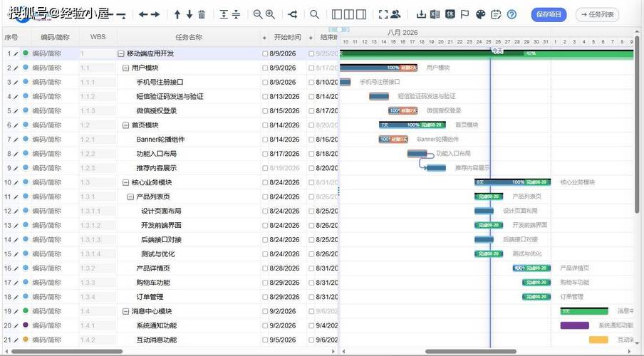The height and width of the screenshot is (356, 644).
Task: Tick start-date checkbox for 用户模块
Action: point(265,68)
